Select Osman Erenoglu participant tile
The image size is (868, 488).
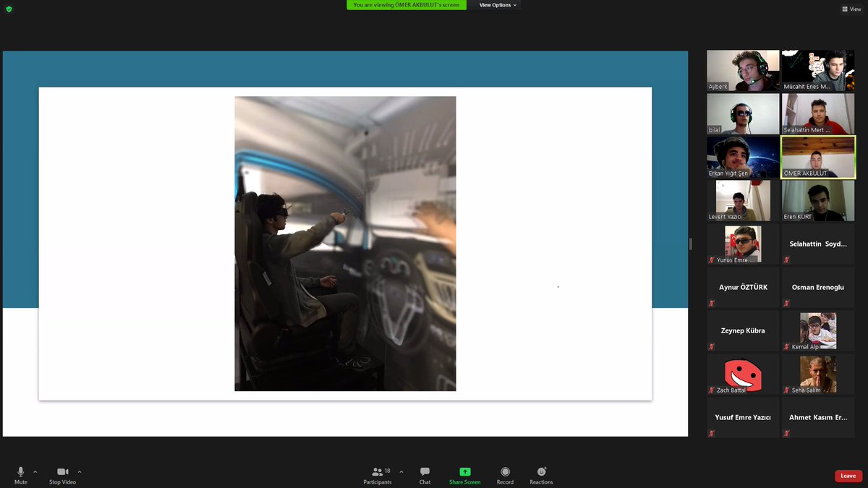(818, 288)
